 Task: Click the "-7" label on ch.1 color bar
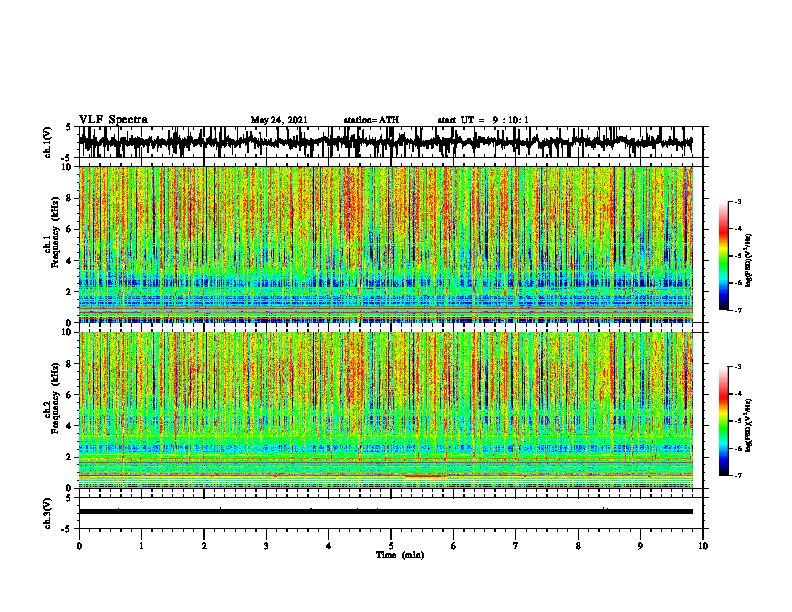point(738,310)
